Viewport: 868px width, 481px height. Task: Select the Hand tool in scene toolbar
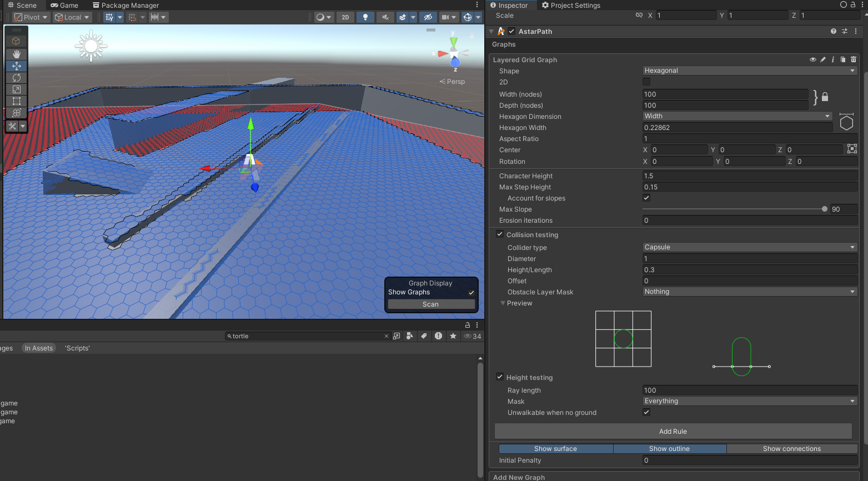point(16,54)
